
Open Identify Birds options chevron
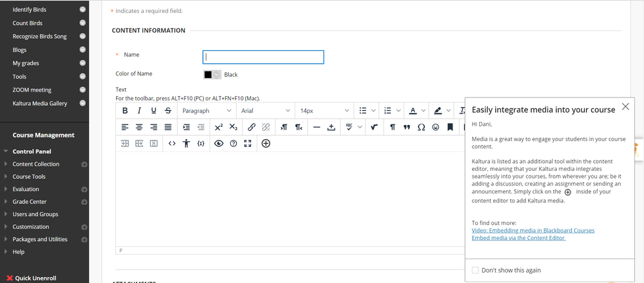tap(83, 10)
